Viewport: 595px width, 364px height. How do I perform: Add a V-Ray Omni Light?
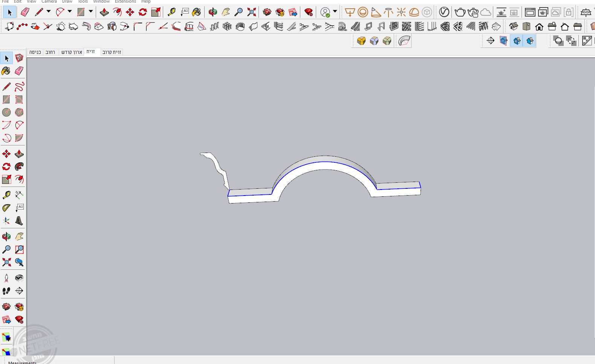click(x=401, y=12)
